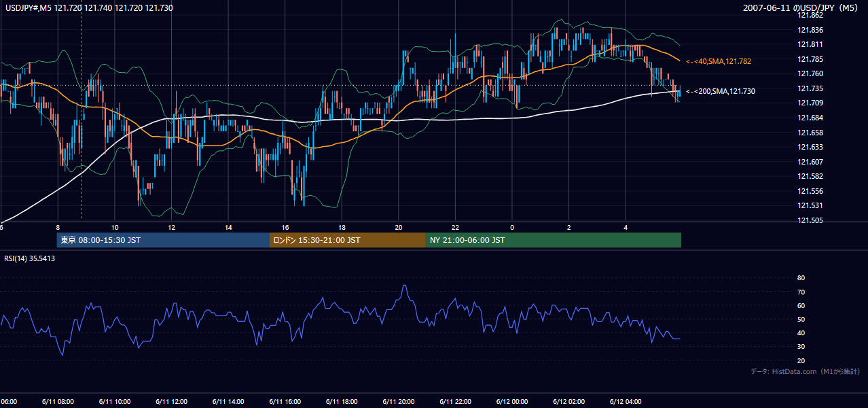This screenshot has width=868, height=408.
Task: Click the 6/11 16:00 time label
Action: 285,402
